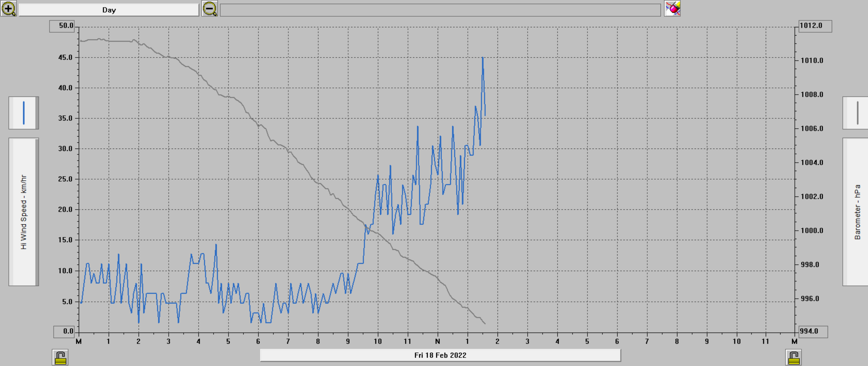Viewport: 868px width, 366px height.
Task: Click the zoom in magnifier icon
Action: pyautogui.click(x=8, y=8)
